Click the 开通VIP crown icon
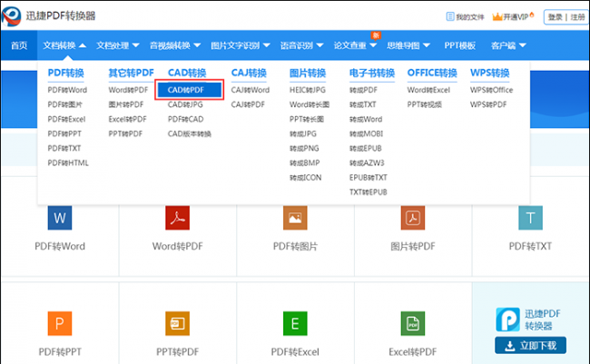 (x=497, y=16)
